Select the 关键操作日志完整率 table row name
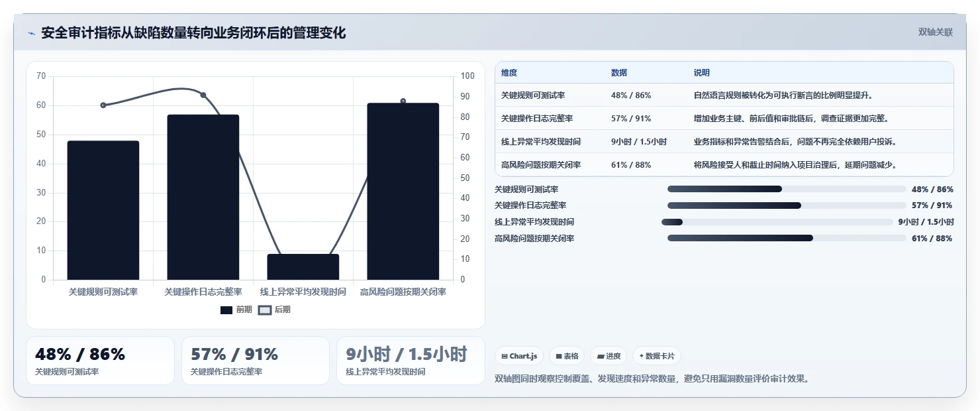 point(537,119)
